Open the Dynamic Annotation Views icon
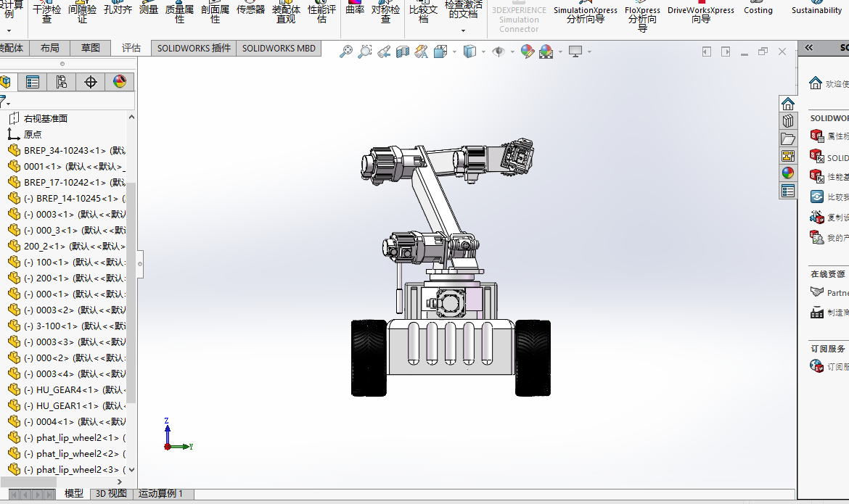This screenshot has width=849, height=504. point(422,51)
